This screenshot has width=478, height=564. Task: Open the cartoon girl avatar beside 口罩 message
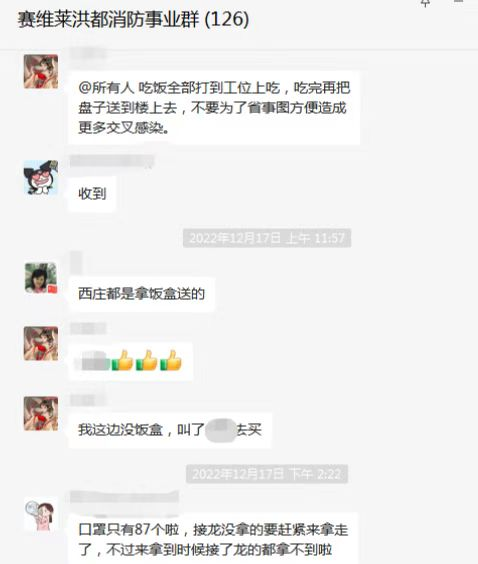coord(41,515)
